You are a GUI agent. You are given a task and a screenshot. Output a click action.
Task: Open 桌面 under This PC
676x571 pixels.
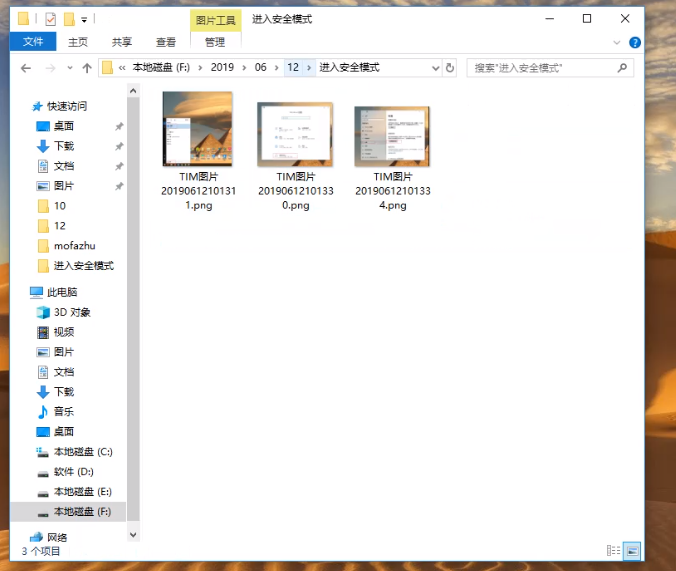(x=63, y=432)
